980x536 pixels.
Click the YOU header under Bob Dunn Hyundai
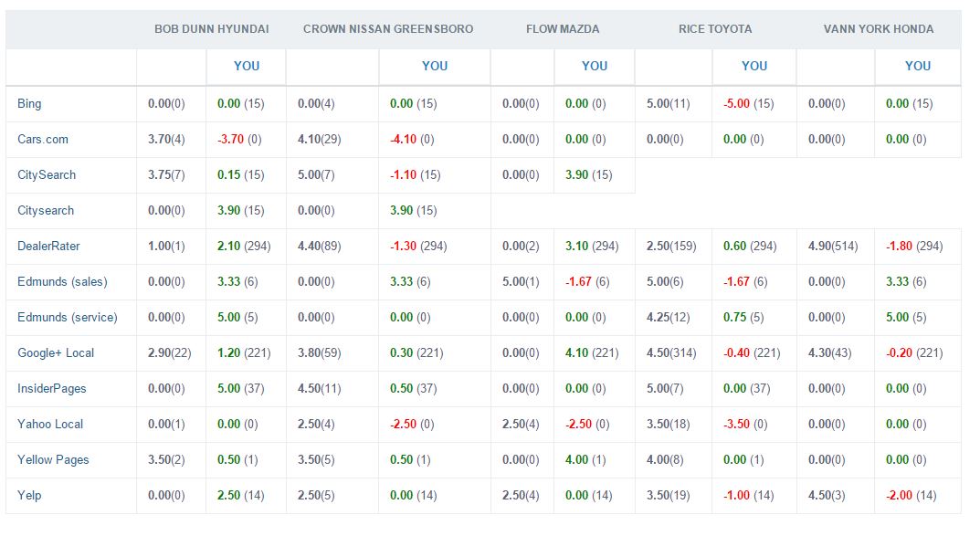click(247, 66)
